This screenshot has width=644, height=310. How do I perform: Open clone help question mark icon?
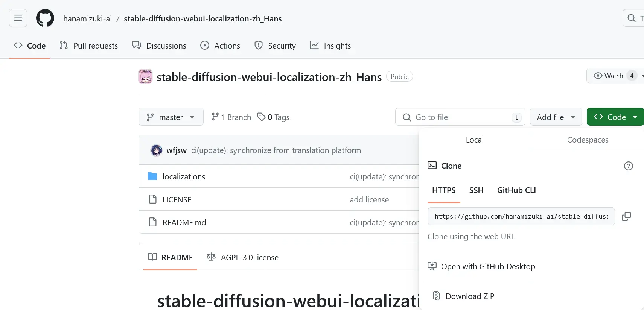[628, 166]
